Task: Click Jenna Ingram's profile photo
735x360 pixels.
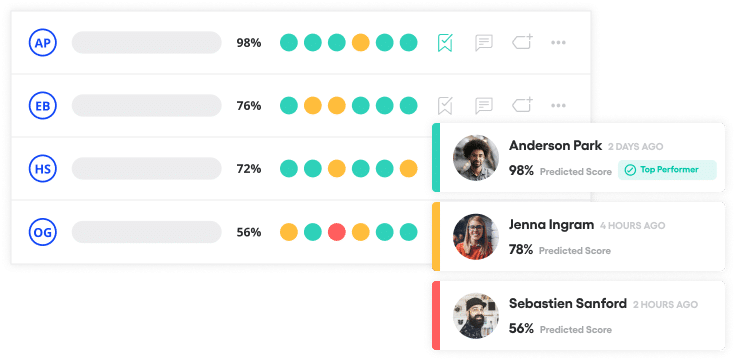Action: click(x=476, y=237)
